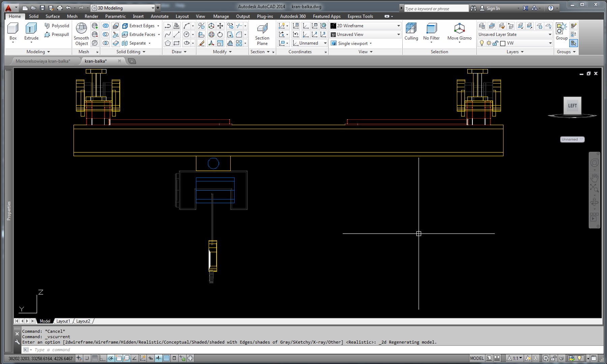
Task: Activate the Extrude tool
Action: 31,32
